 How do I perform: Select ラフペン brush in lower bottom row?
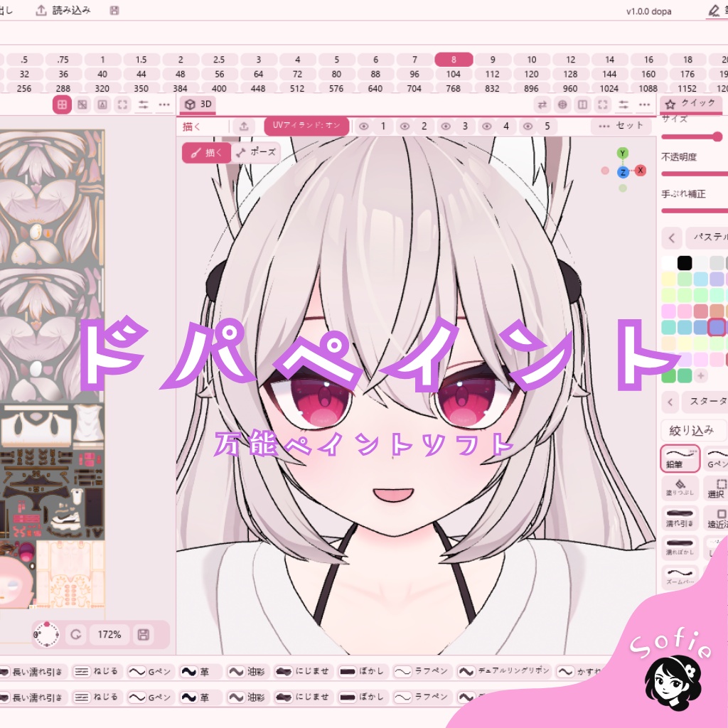coord(421,697)
